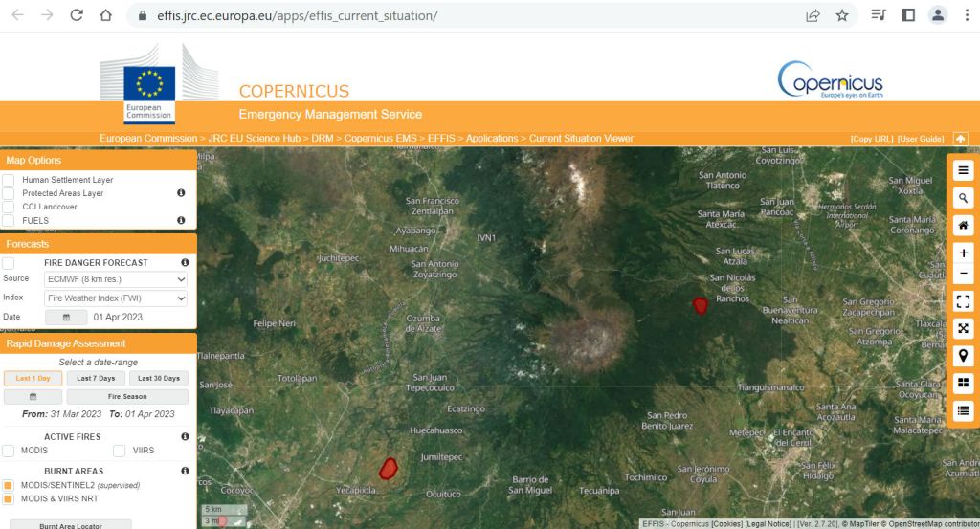Open the Source ECMWF dropdown
The height and width of the screenshot is (529, 980).
[x=116, y=279]
